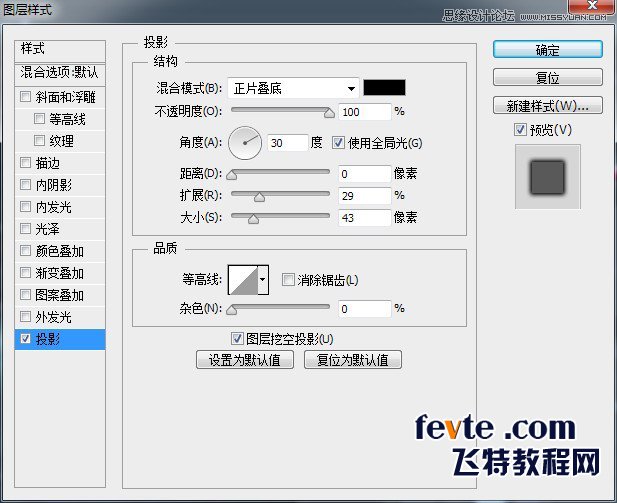The image size is (617, 503).
Task: Select the 斜面和浮雕 style row label
Action: click(x=65, y=97)
